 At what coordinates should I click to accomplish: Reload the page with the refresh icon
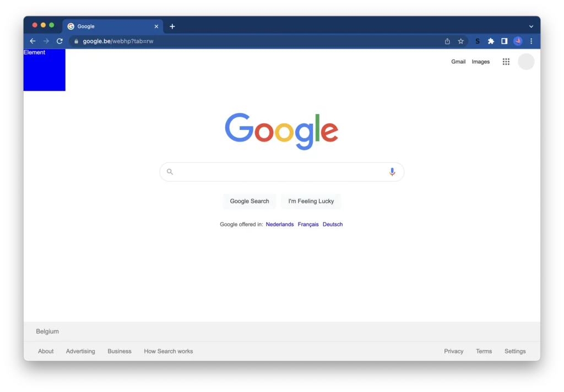tap(59, 41)
